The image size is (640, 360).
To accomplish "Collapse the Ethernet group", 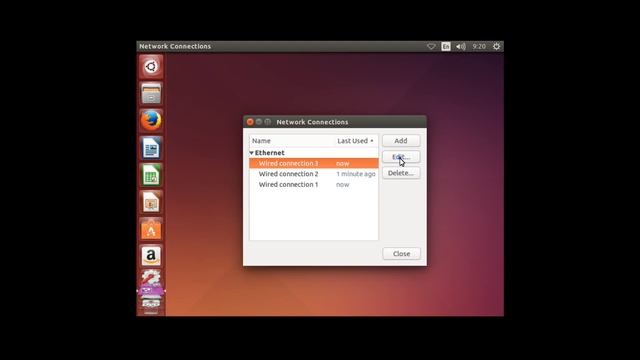I will point(251,153).
